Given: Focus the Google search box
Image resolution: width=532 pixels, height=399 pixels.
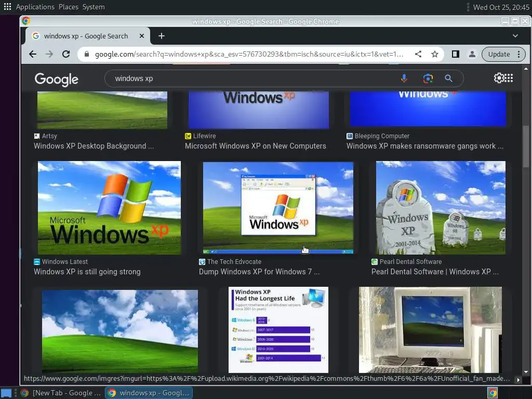Looking at the screenshot, I should coord(251,79).
